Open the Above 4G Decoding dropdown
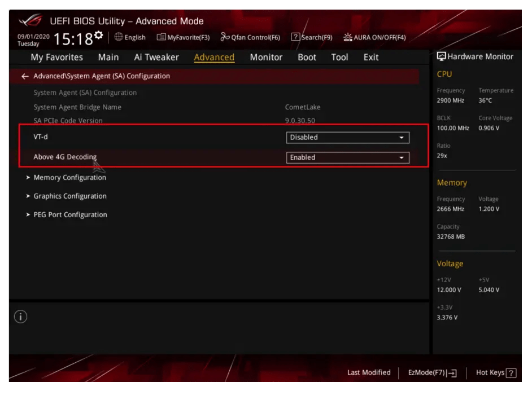Viewport: 532px width, 404px height. [x=347, y=157]
